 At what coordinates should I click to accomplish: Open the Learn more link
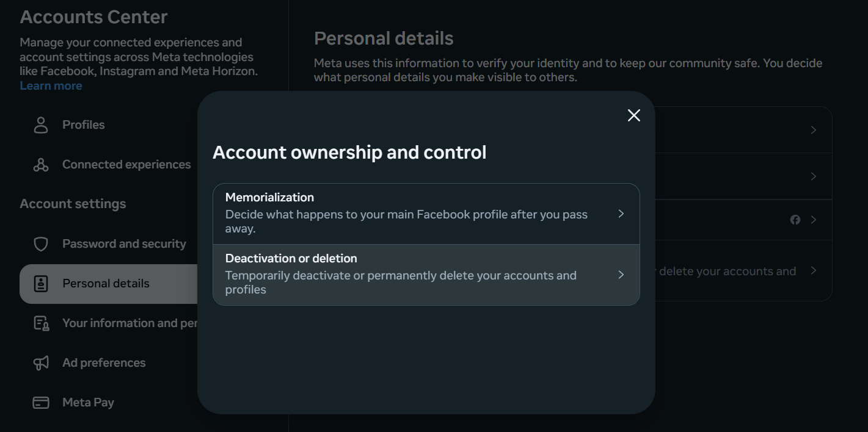tap(51, 86)
